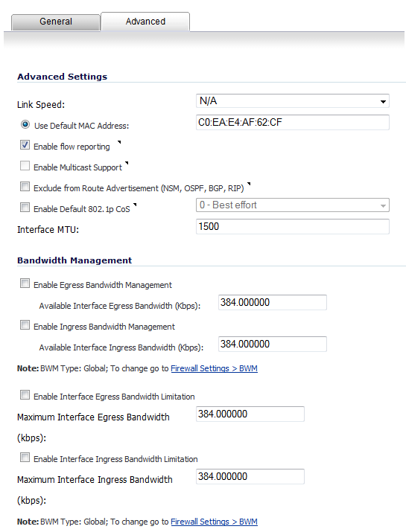Click the Interface MTU input field

pyautogui.click(x=293, y=226)
